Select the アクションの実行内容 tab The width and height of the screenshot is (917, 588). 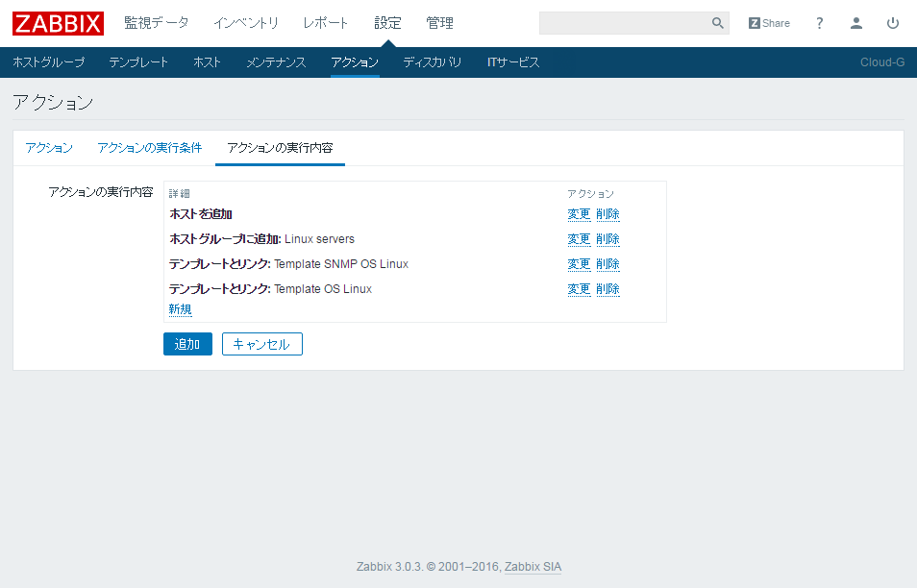[x=279, y=148]
